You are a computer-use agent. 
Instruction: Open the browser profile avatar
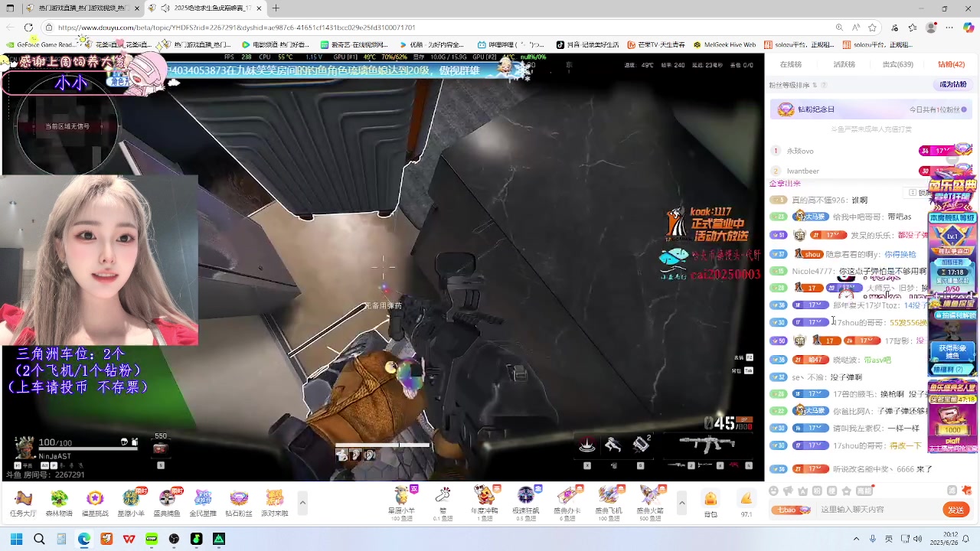(931, 28)
